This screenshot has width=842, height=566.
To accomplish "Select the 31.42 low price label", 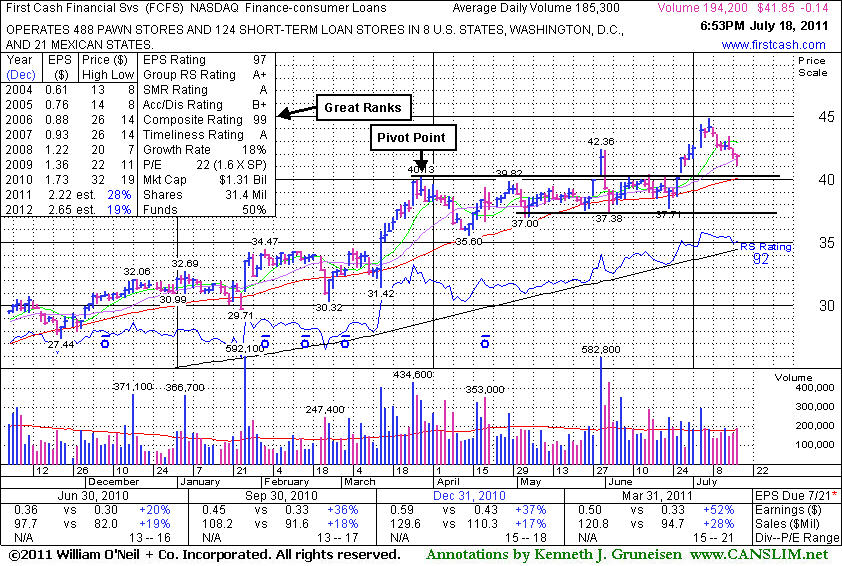I will click(x=381, y=294).
